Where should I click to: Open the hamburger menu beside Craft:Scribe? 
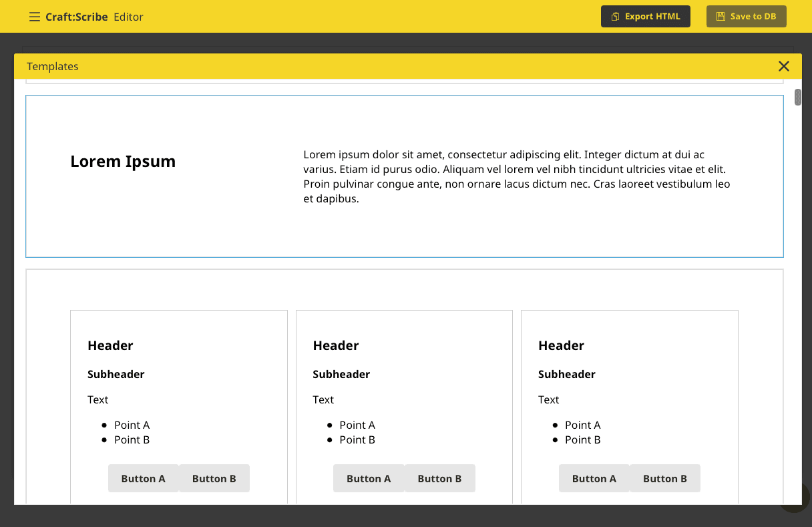click(35, 17)
